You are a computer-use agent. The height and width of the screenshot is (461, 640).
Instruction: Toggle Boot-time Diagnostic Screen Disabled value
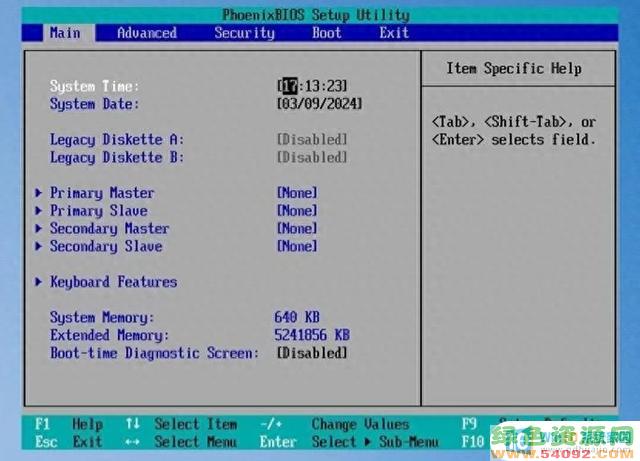[312, 353]
